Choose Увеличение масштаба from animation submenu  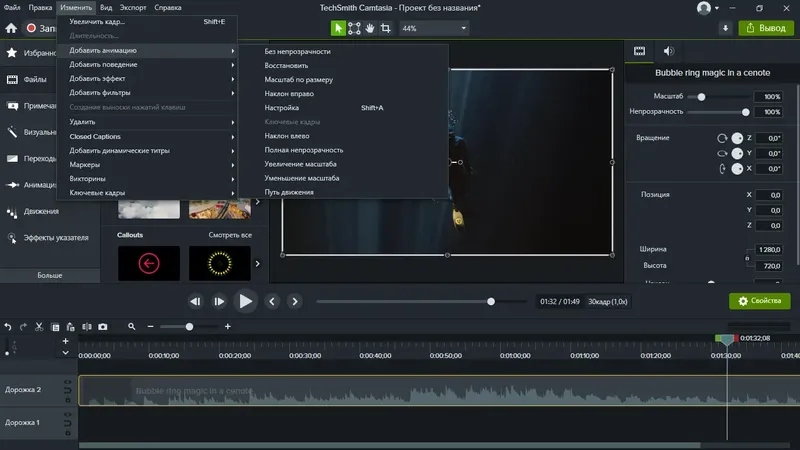[300, 163]
